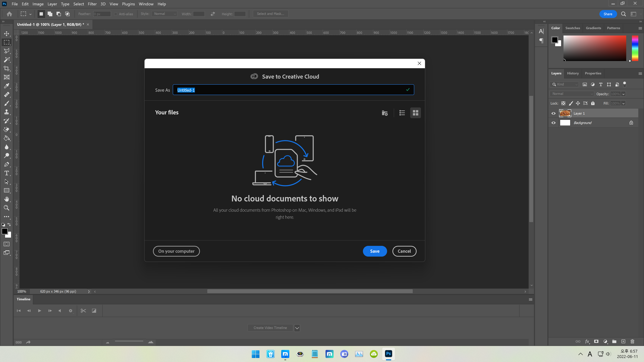Image resolution: width=644 pixels, height=362 pixels.
Task: Select the Path Selection tool
Action: pos(7,182)
